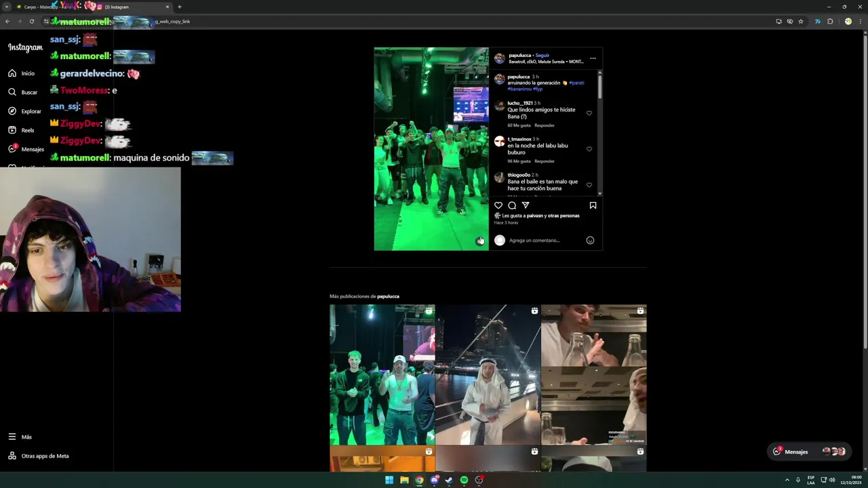View 96 Me gusta on t_tmaxinox comment

[519, 161]
